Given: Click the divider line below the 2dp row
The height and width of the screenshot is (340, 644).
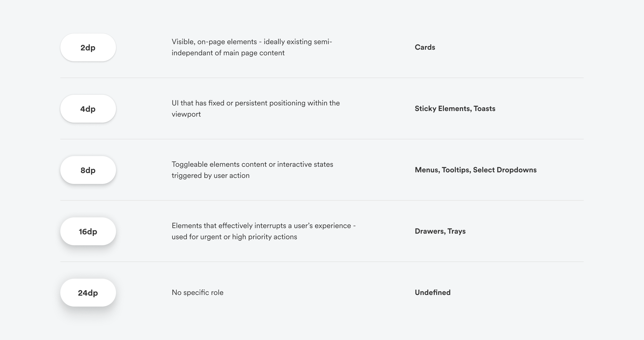Looking at the screenshot, I should click(x=322, y=78).
